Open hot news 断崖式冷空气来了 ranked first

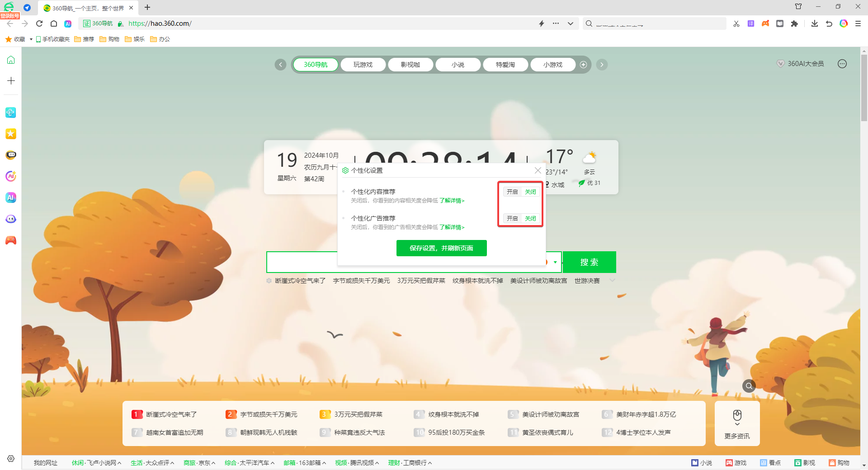coord(171,414)
